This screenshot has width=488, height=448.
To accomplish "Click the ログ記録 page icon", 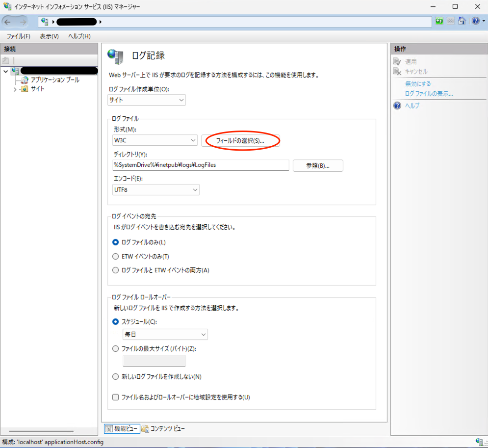I will click(115, 56).
